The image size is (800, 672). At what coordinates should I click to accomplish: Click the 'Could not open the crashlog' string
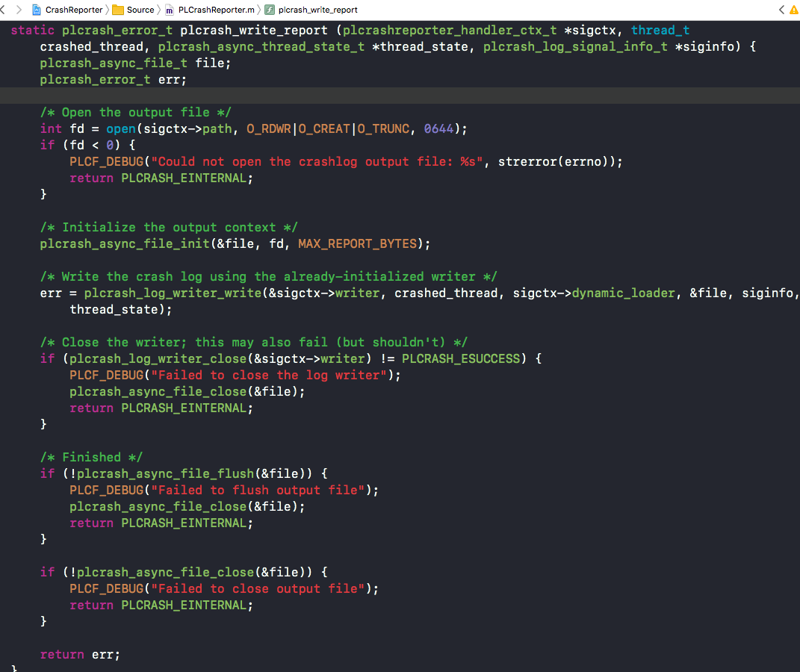(317, 161)
